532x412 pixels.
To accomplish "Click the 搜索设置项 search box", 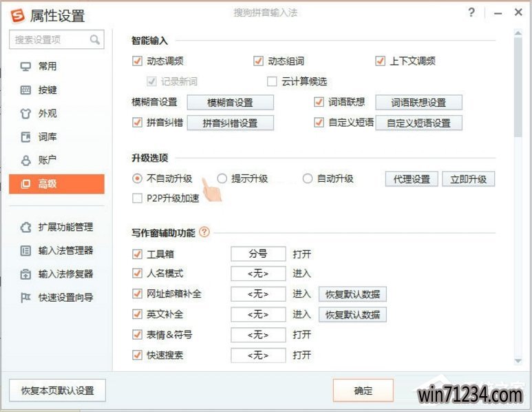I will click(x=56, y=40).
